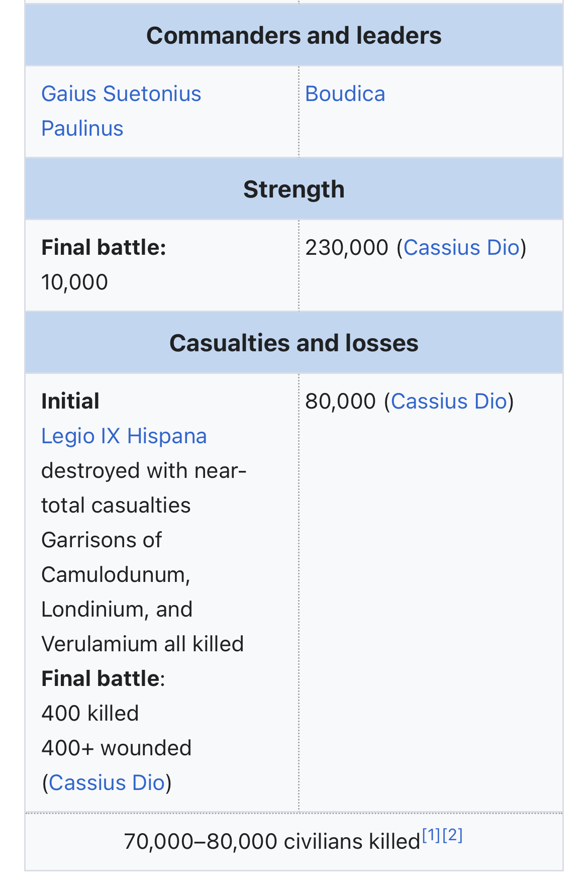Image resolution: width=588 pixels, height=893 pixels.
Task: Open the Gaius Suetonius Paulinus link
Action: pyautogui.click(x=121, y=111)
